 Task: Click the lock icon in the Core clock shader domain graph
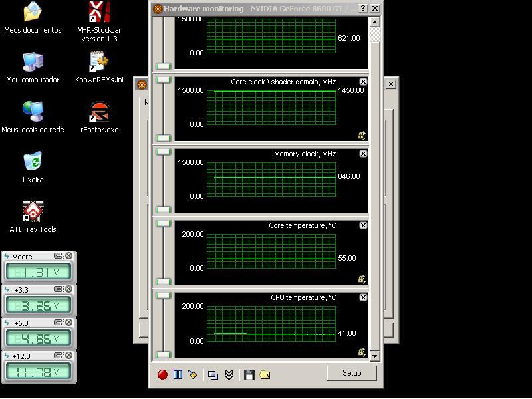(x=362, y=136)
